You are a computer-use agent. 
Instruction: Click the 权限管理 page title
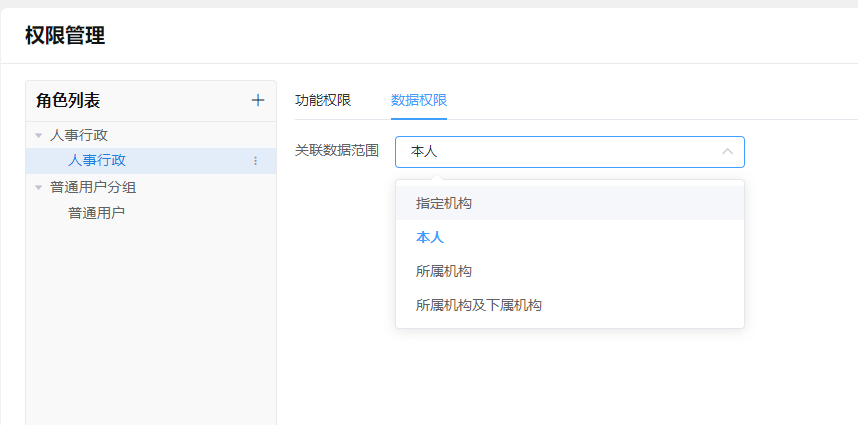pyautogui.click(x=65, y=36)
